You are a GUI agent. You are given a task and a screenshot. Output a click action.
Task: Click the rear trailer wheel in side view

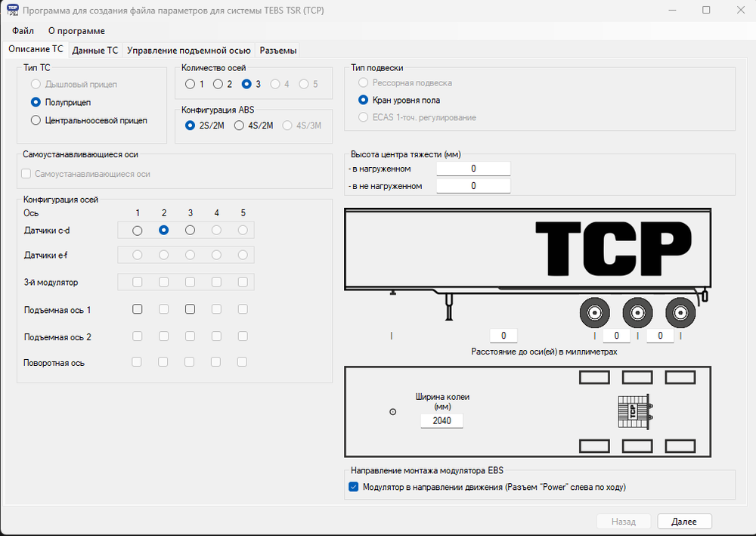click(680, 313)
